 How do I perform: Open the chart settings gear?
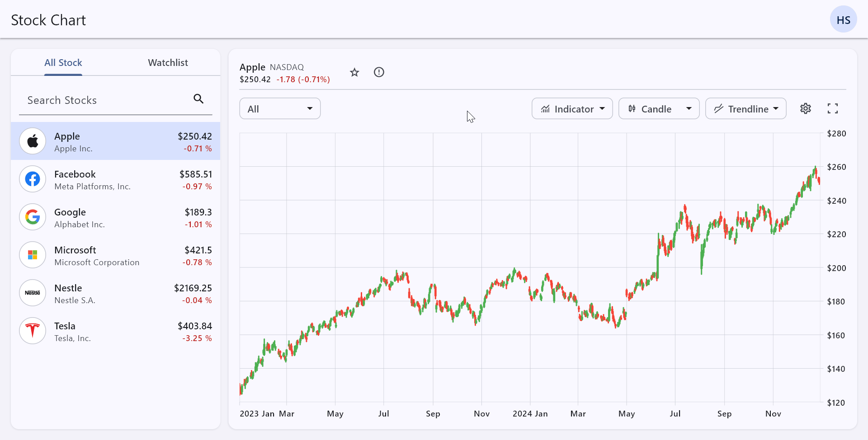(x=806, y=108)
